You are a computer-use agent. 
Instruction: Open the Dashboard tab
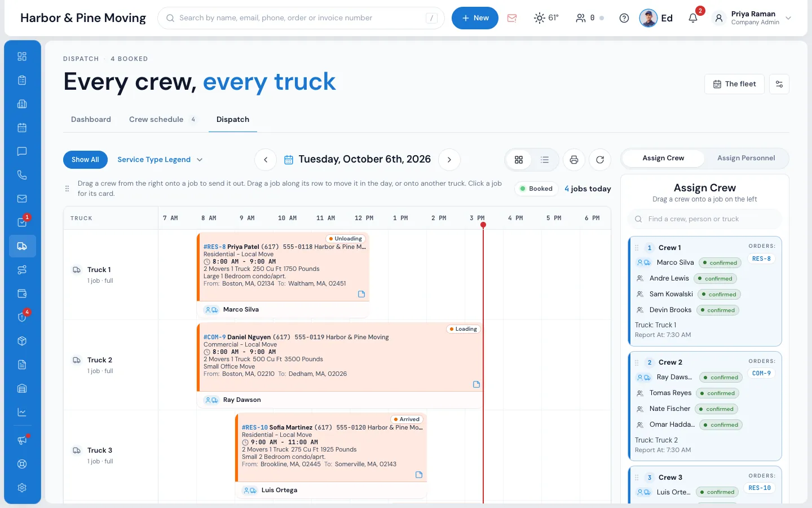(91, 119)
